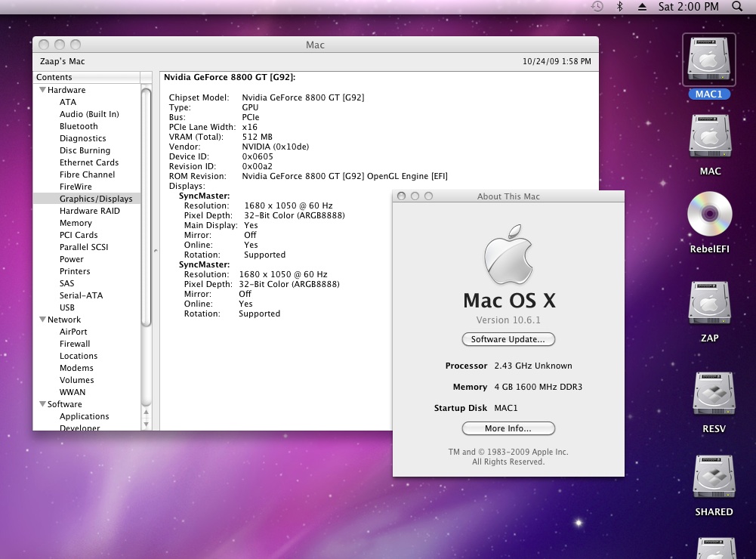Click More Info button
This screenshot has width=756, height=559.
(x=508, y=428)
